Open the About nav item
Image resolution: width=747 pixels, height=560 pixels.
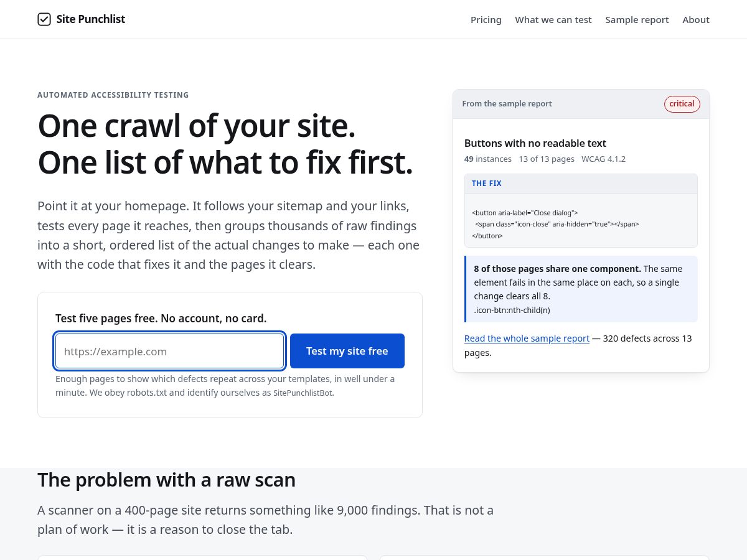click(x=696, y=20)
